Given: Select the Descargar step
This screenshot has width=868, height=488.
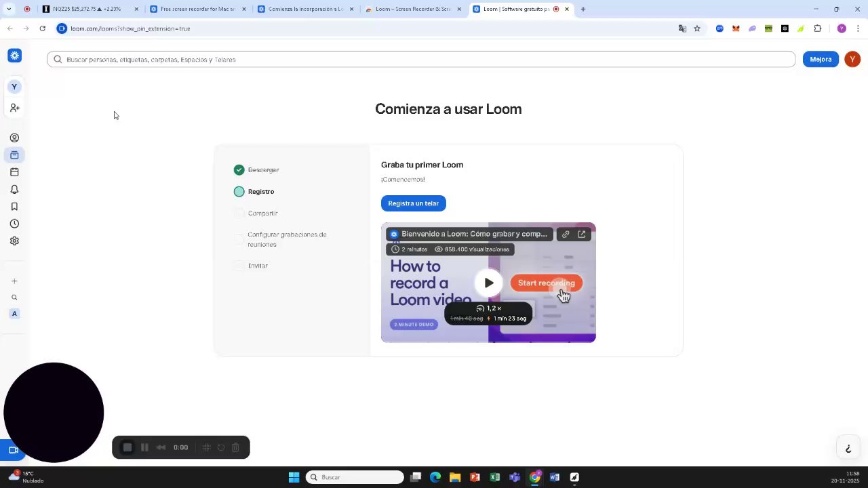Looking at the screenshot, I should 256,170.
